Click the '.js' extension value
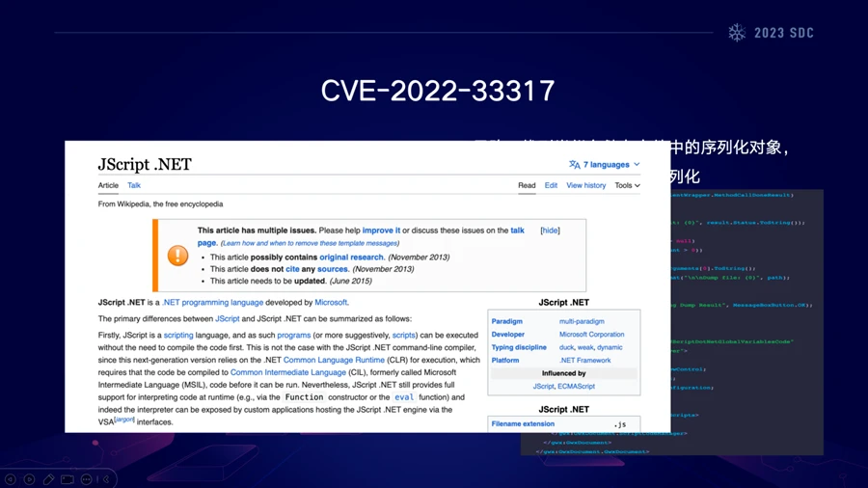Image resolution: width=868 pixels, height=488 pixels. pos(620,424)
